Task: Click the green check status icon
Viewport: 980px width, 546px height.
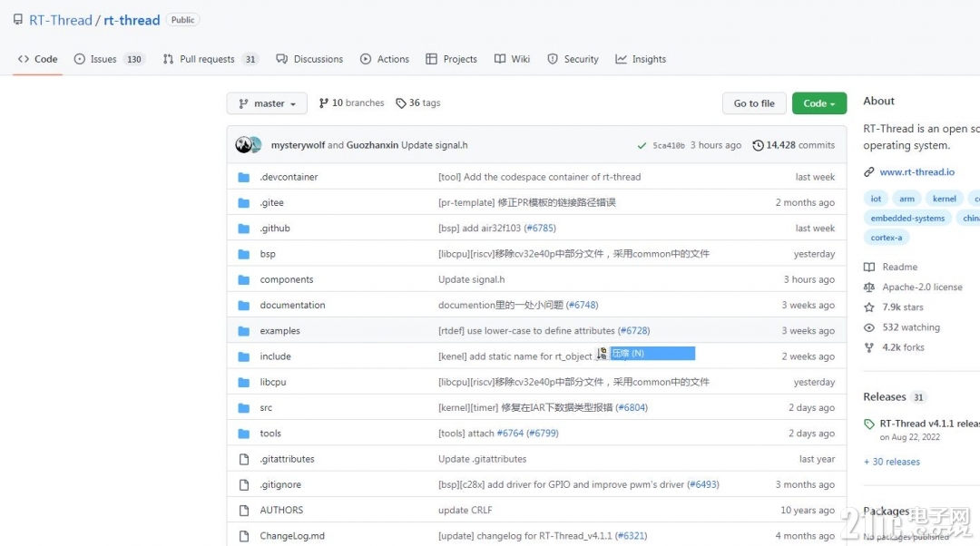Action: tap(642, 145)
